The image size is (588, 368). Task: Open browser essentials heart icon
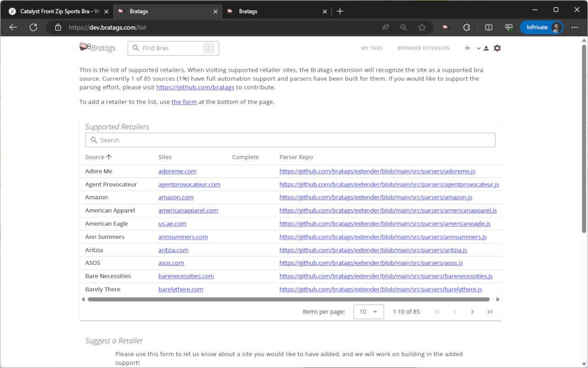coord(509,28)
